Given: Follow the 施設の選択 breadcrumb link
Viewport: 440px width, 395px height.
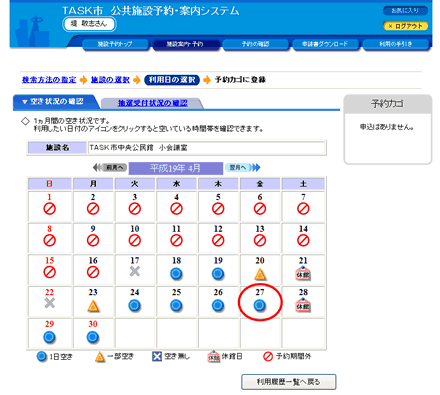Looking at the screenshot, I should 110,80.
